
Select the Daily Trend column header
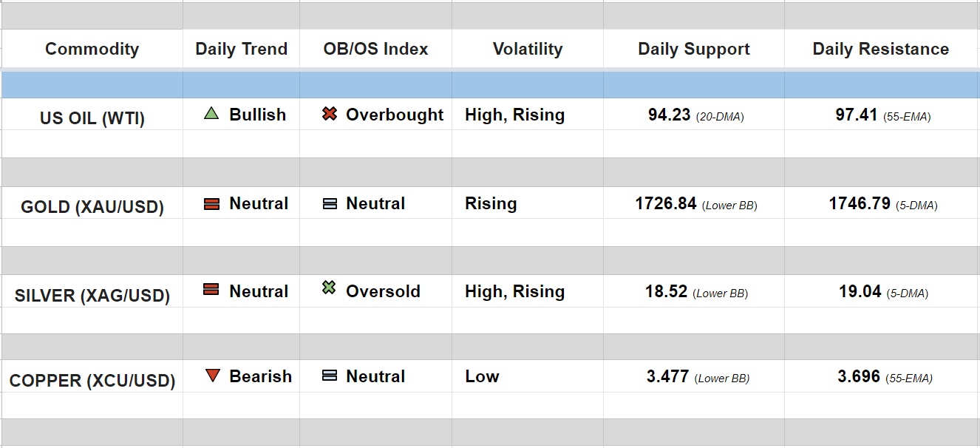point(241,50)
